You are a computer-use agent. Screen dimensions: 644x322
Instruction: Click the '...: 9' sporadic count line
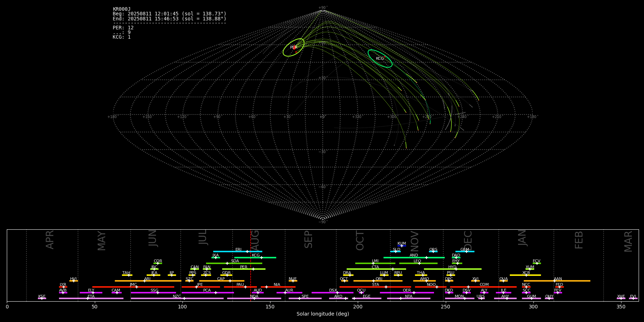[122, 33]
